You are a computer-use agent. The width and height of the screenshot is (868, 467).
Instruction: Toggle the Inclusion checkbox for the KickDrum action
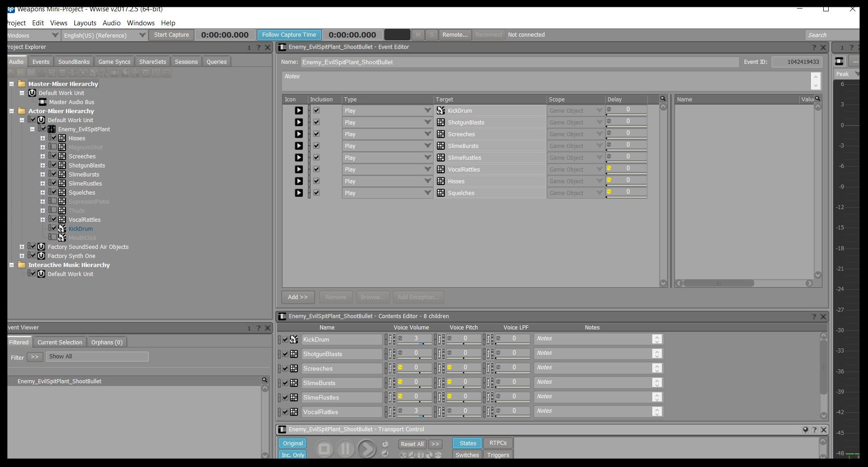point(316,110)
